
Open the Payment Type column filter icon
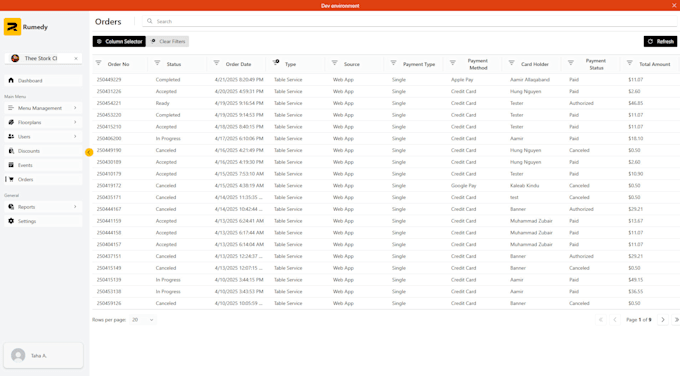tap(393, 63)
